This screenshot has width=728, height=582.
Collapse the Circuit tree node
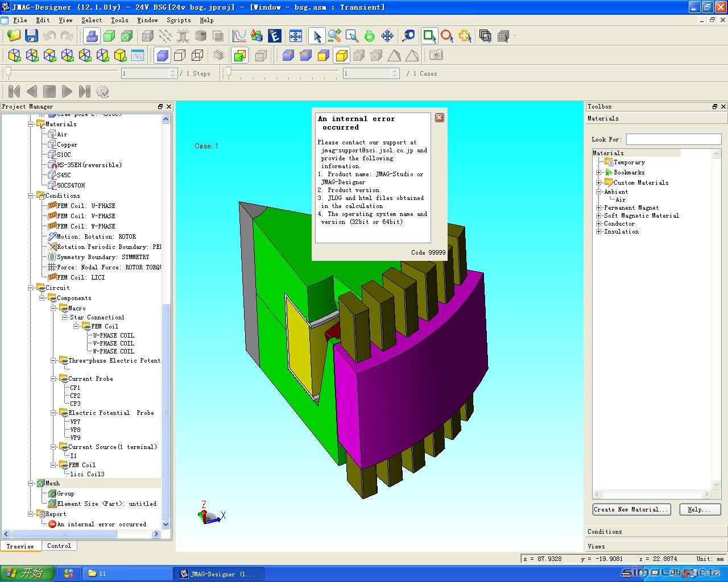(x=31, y=288)
